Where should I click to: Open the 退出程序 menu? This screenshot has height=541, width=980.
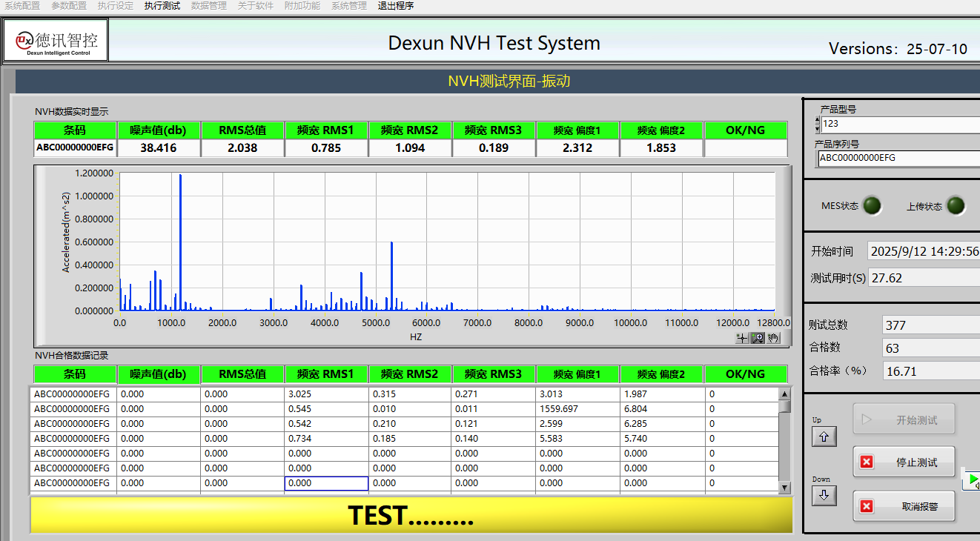(x=396, y=6)
